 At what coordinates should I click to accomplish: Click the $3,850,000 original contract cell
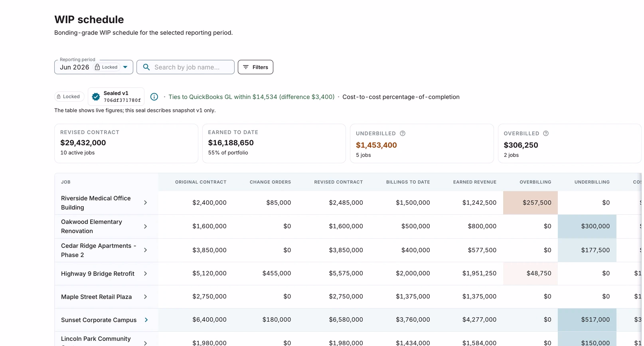(x=209, y=250)
